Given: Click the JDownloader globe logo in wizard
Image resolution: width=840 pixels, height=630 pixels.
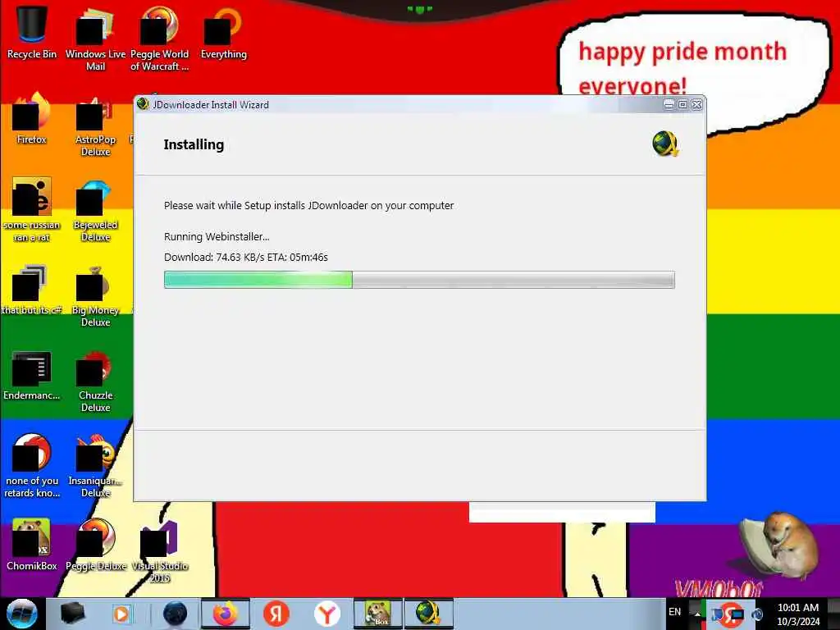Looking at the screenshot, I should (x=665, y=144).
